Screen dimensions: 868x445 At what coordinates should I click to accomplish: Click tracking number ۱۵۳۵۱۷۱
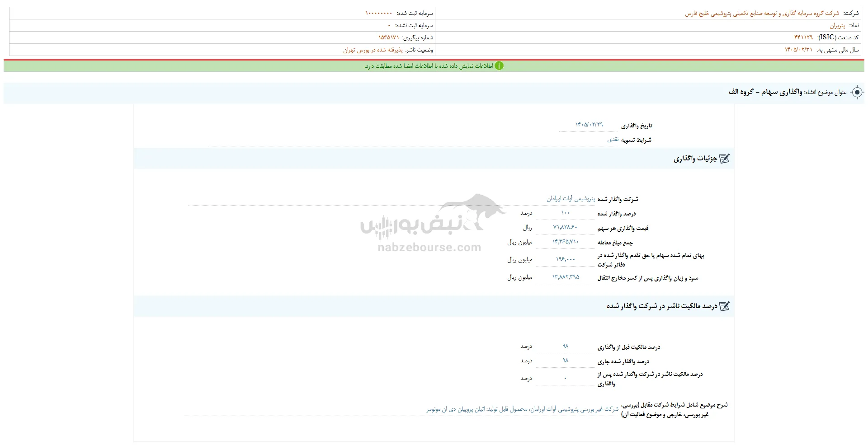389,37
